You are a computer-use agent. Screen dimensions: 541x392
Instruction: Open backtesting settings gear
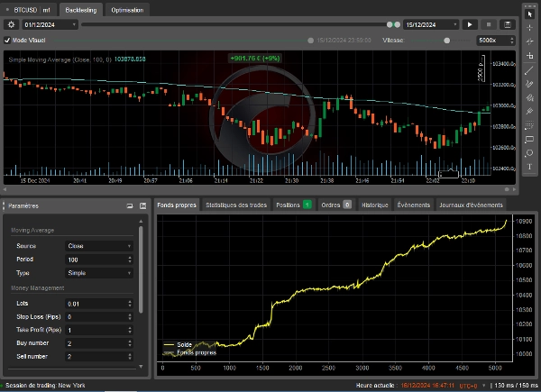[11, 24]
